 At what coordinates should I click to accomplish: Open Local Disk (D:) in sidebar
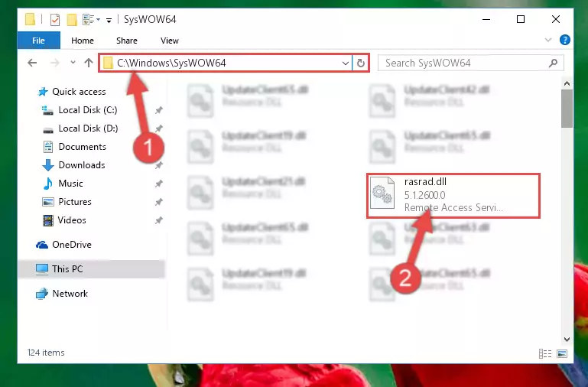pyautogui.click(x=88, y=128)
